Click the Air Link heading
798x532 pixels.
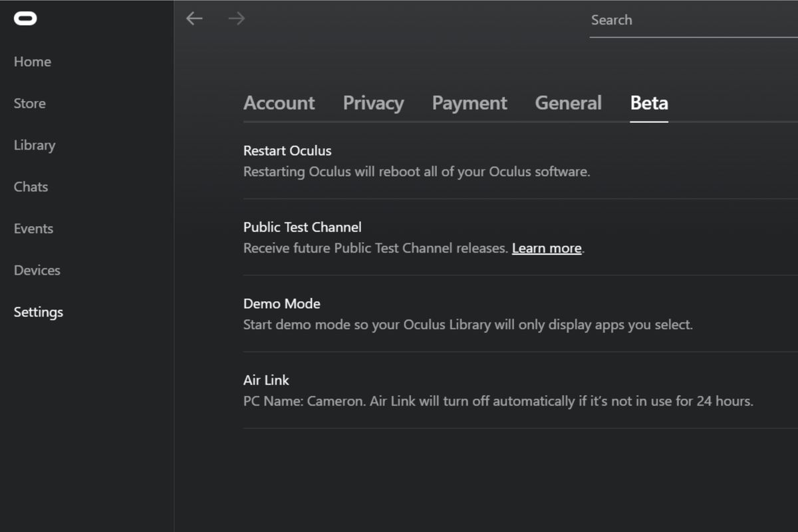(x=266, y=380)
